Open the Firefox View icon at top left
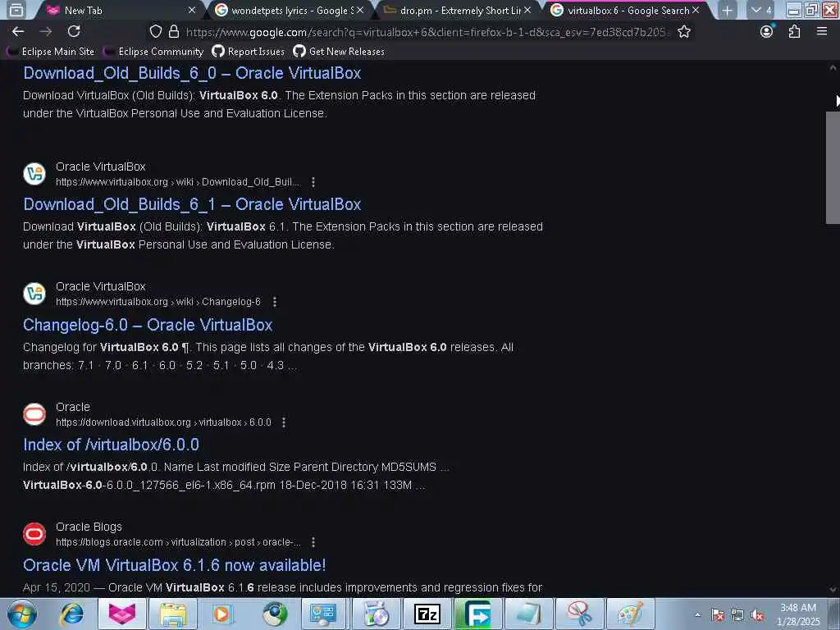This screenshot has height=630, width=840. 16,10
